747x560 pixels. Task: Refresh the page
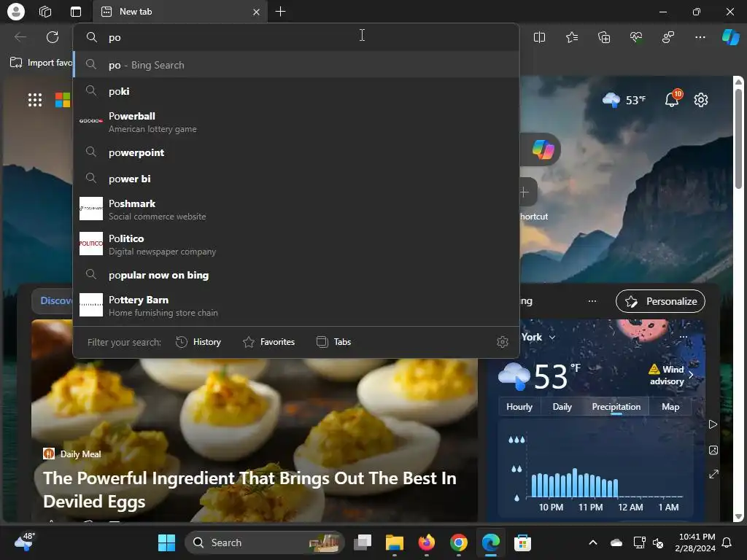(x=53, y=37)
